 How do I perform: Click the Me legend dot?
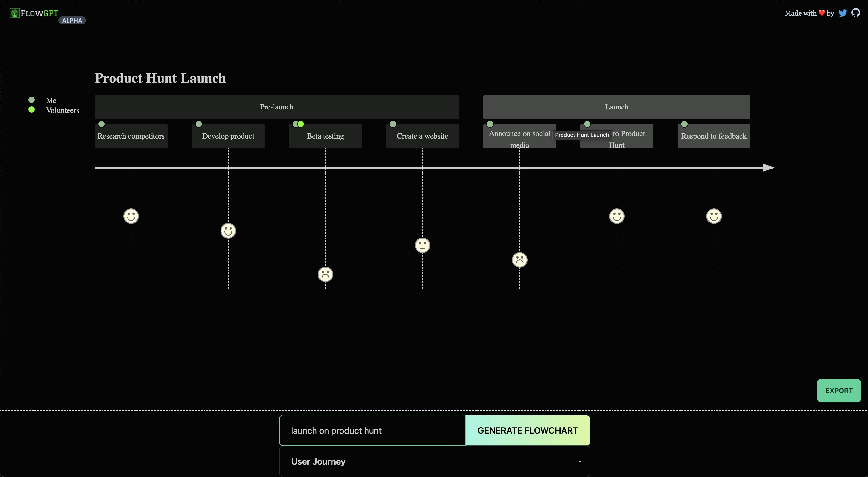tap(32, 100)
